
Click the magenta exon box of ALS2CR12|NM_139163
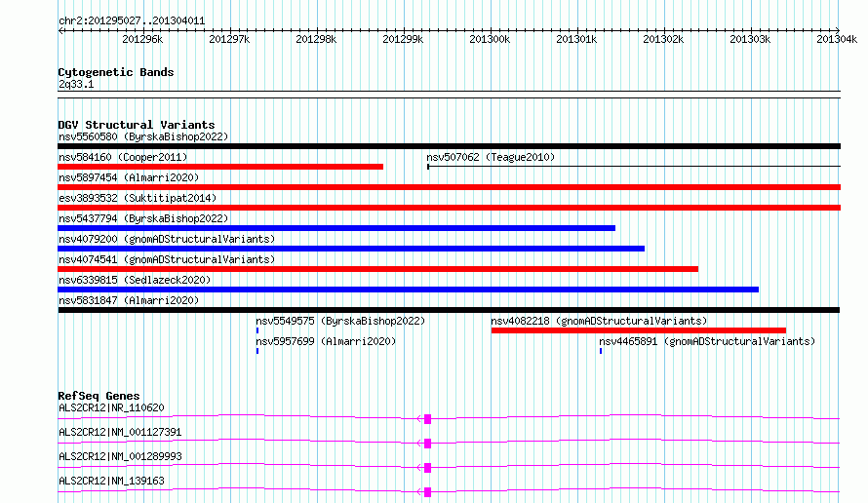tap(427, 492)
